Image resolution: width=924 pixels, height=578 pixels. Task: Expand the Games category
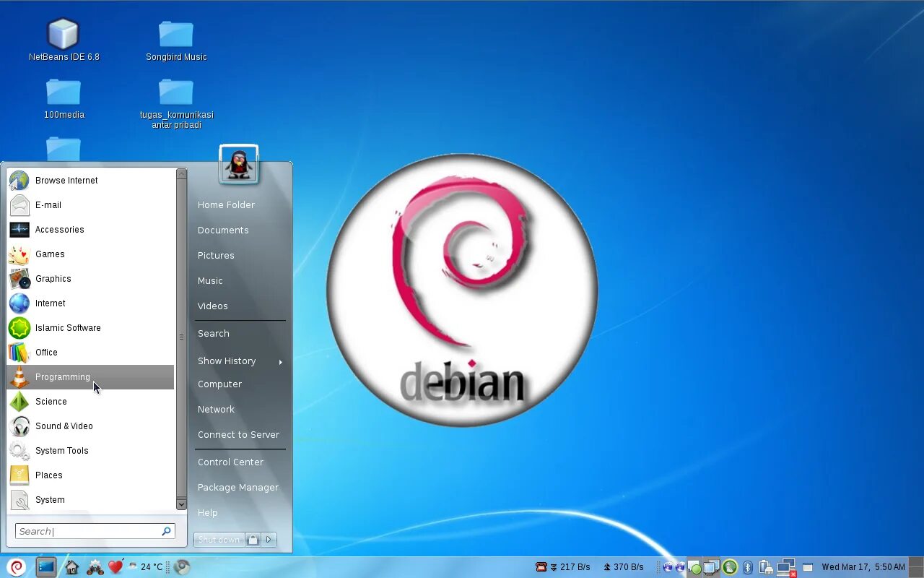click(90, 254)
